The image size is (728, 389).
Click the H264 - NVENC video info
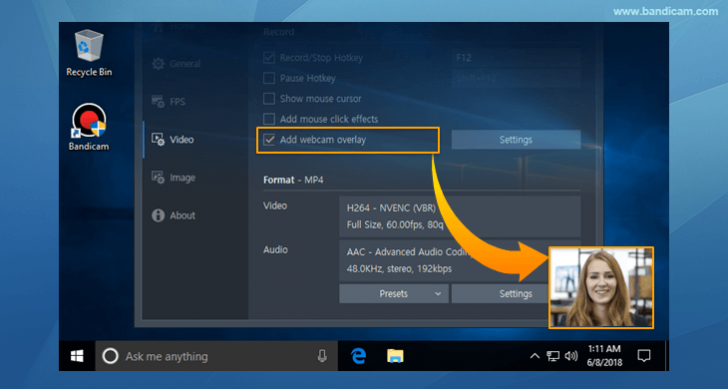point(460,216)
